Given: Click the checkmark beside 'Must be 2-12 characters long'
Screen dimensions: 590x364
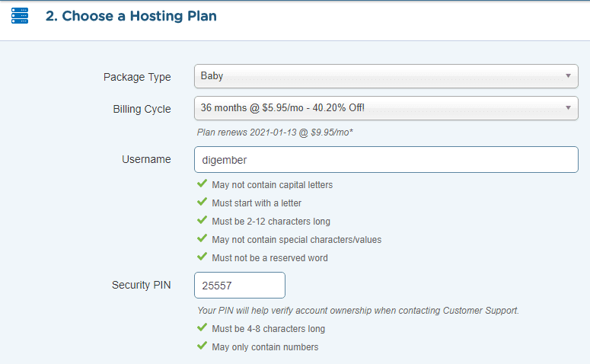Looking at the screenshot, I should tap(202, 220).
